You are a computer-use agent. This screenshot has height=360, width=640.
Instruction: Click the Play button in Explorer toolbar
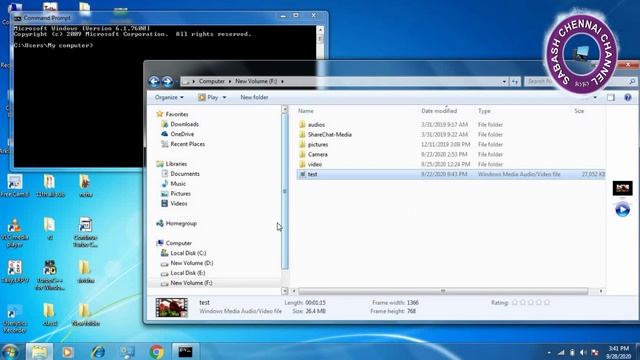click(x=208, y=97)
